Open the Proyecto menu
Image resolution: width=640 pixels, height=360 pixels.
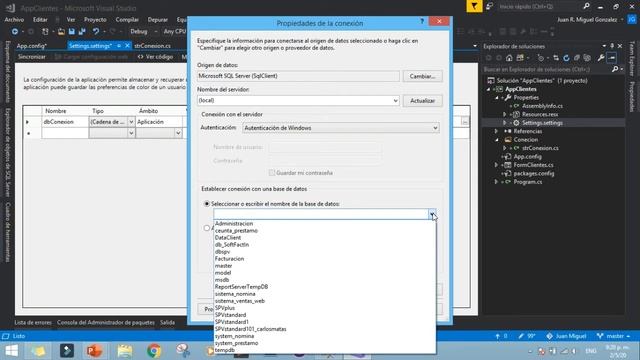click(95, 20)
